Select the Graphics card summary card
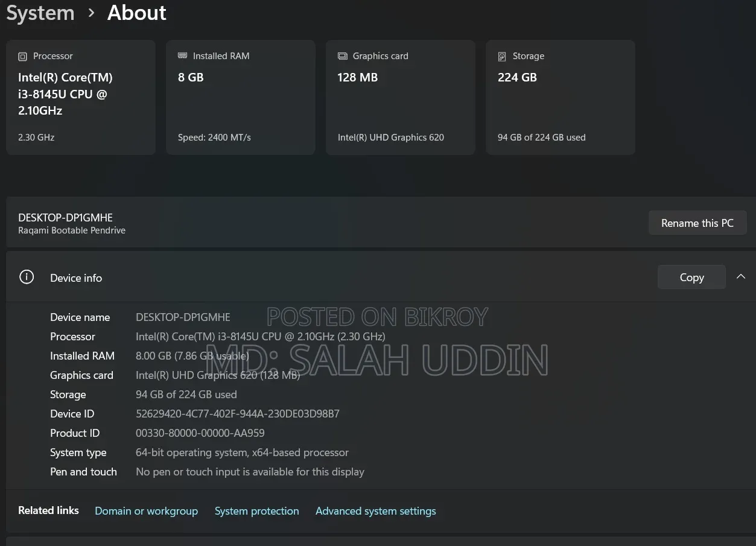Image resolution: width=756 pixels, height=546 pixels. coord(401,98)
